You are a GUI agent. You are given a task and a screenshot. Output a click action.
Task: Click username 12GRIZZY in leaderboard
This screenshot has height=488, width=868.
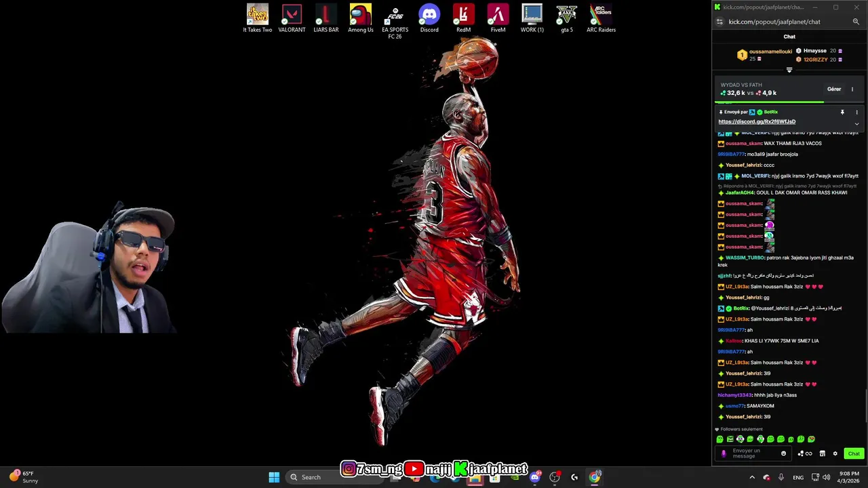tap(815, 60)
